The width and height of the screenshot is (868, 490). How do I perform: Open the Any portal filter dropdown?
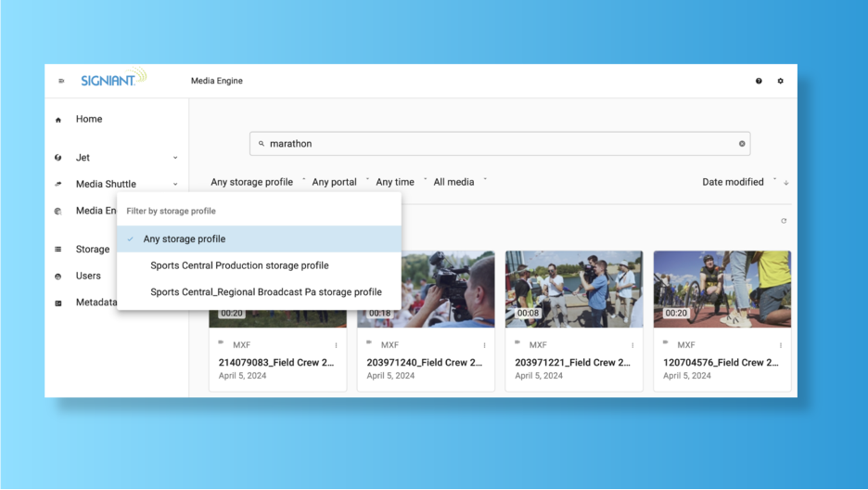pos(340,182)
